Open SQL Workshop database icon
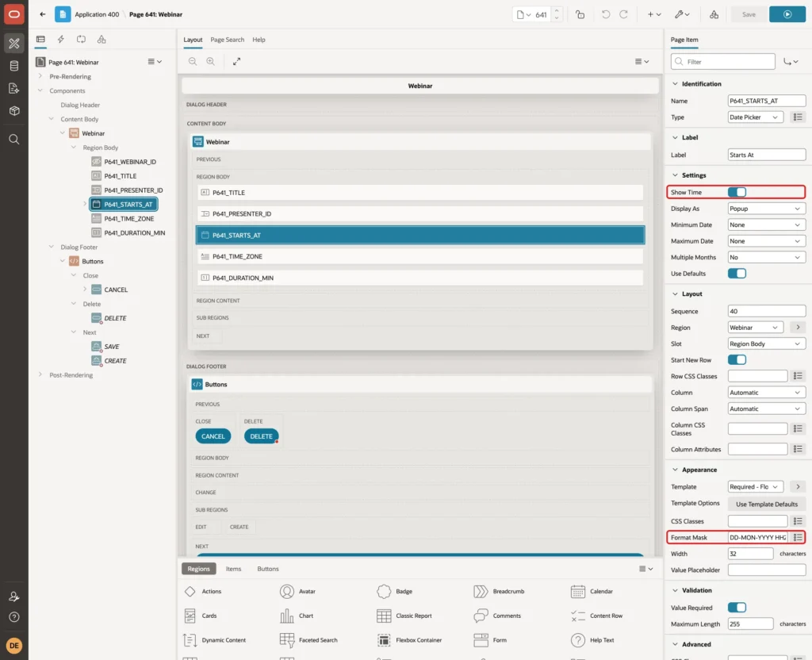The height and width of the screenshot is (660, 812). tap(14, 66)
